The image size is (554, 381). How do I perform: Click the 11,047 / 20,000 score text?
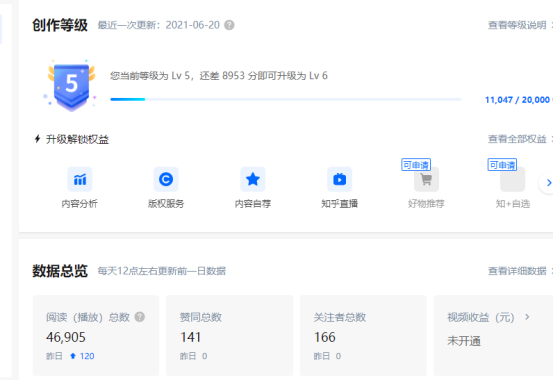[517, 100]
